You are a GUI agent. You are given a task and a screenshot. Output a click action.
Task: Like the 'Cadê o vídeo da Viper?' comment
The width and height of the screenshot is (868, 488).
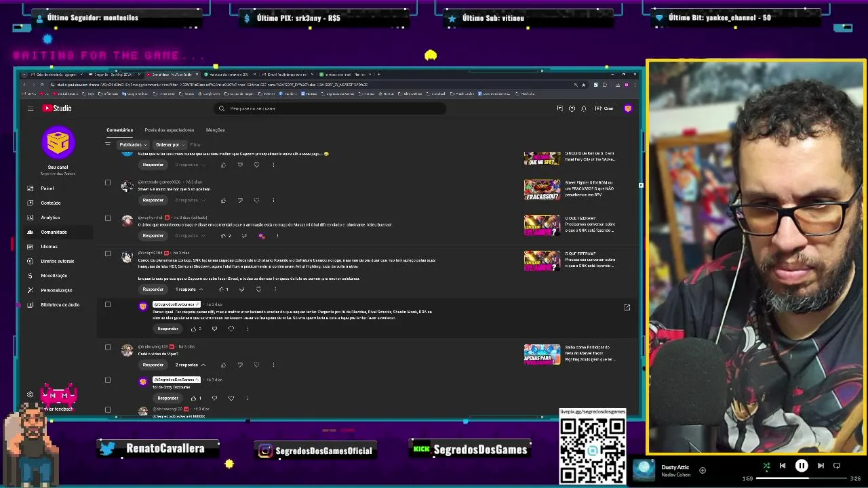[x=223, y=365]
